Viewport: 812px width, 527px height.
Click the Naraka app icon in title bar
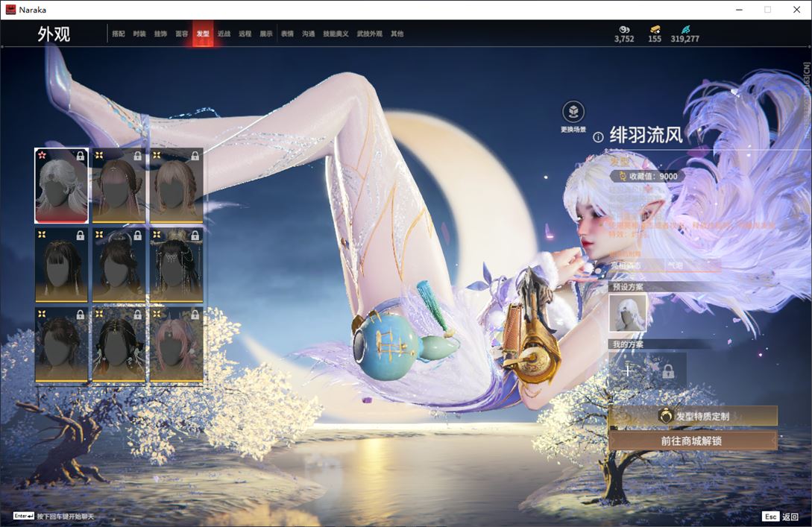point(10,10)
